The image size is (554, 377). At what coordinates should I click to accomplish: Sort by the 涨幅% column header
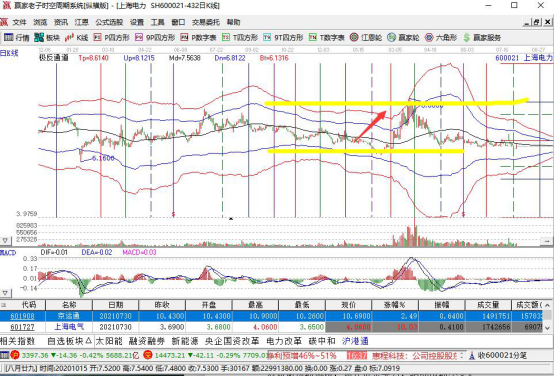[x=395, y=305]
